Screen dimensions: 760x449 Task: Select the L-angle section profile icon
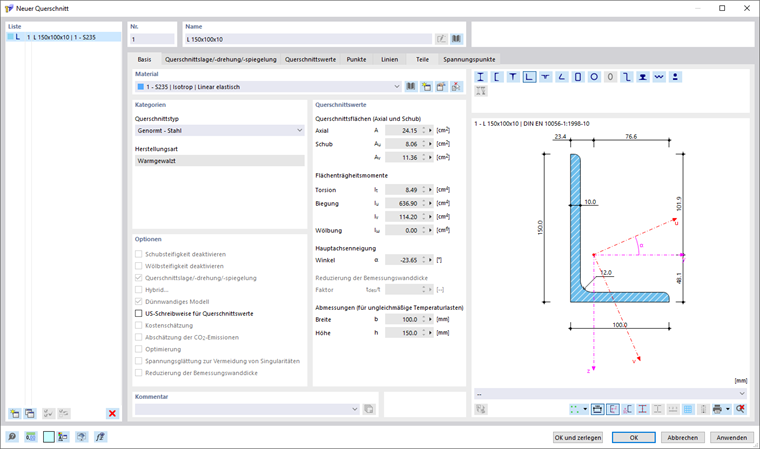click(x=529, y=77)
